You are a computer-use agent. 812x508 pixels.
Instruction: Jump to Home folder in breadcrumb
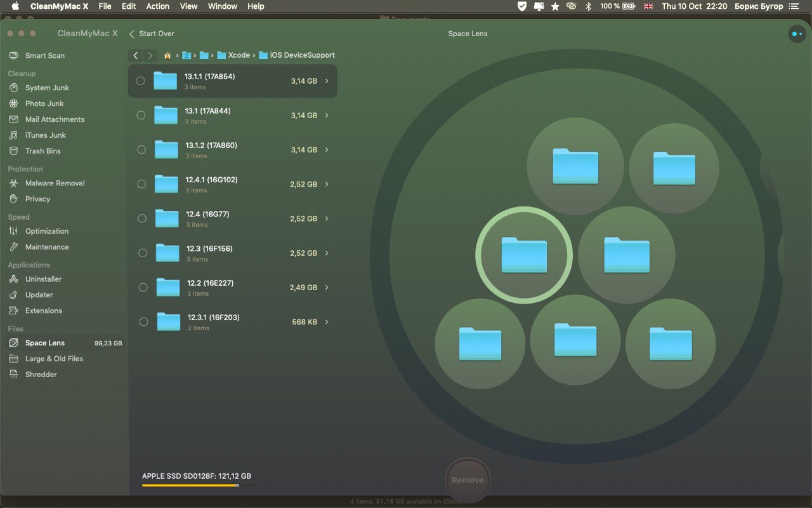coord(167,55)
